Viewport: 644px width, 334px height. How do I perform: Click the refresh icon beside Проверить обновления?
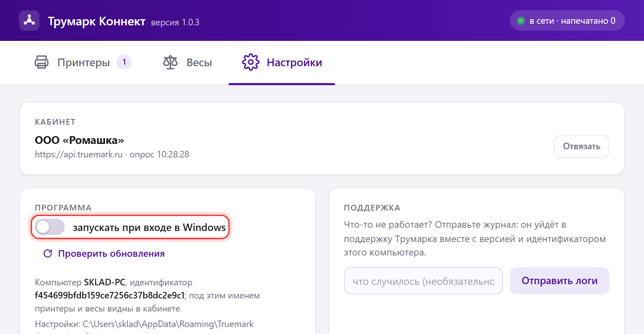point(48,253)
